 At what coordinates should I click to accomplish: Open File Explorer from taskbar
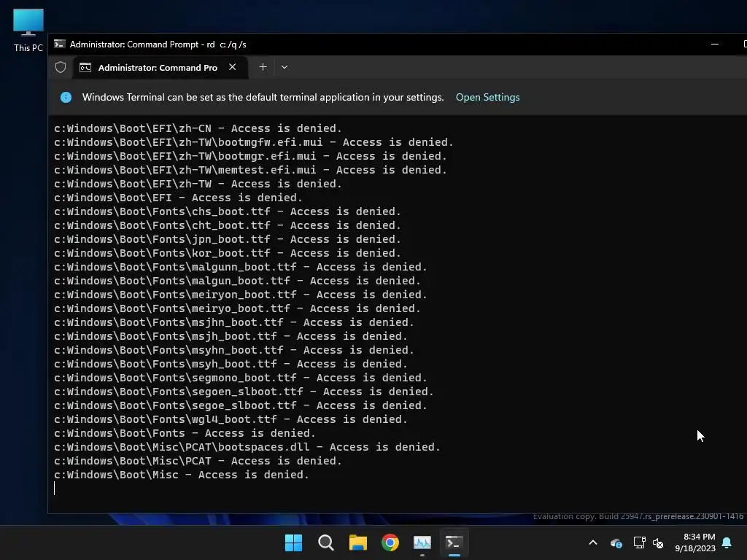[357, 542]
